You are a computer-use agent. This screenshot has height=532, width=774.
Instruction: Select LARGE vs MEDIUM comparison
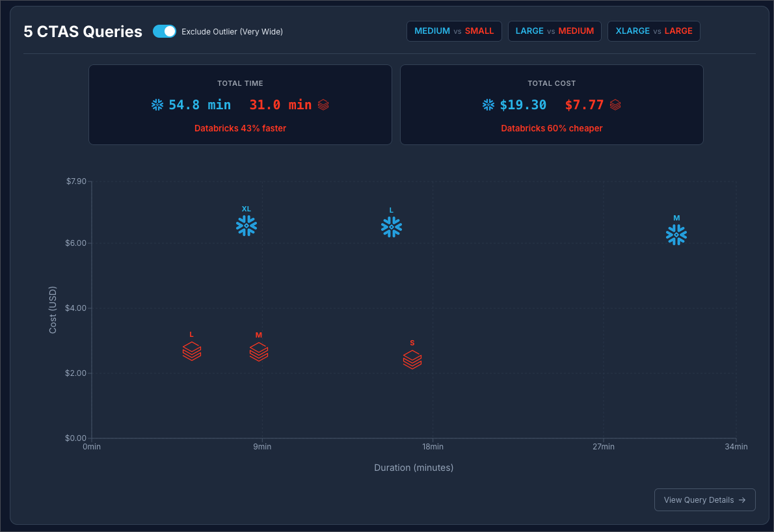[x=555, y=31]
